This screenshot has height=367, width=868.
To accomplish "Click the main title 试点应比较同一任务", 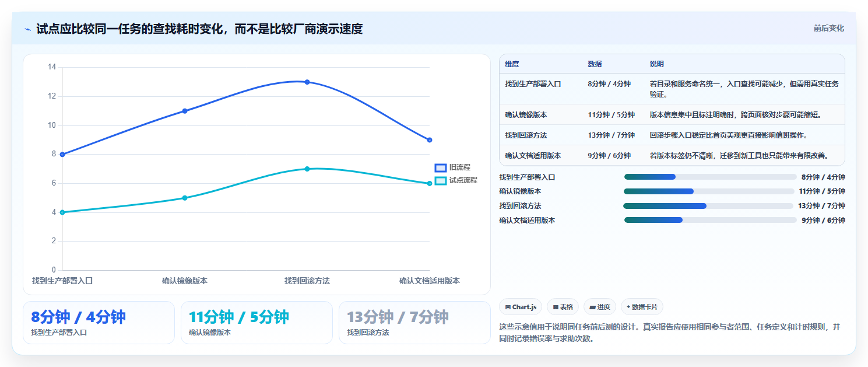I will point(200,29).
